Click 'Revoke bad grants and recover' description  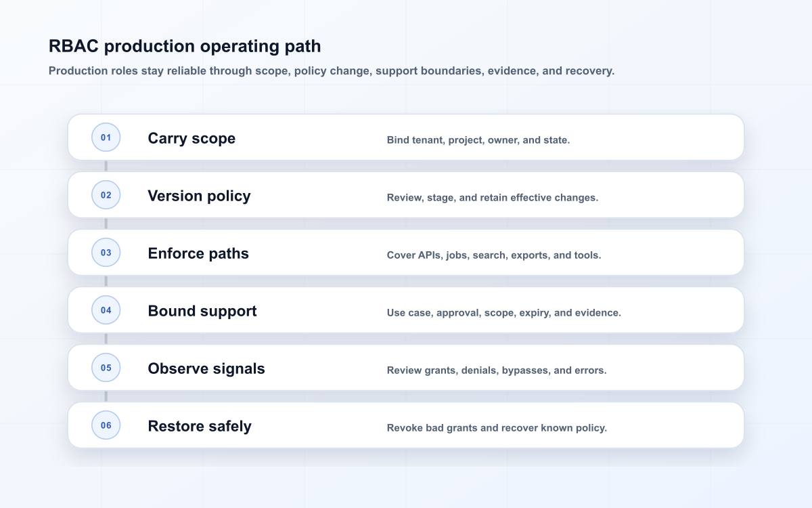point(497,428)
